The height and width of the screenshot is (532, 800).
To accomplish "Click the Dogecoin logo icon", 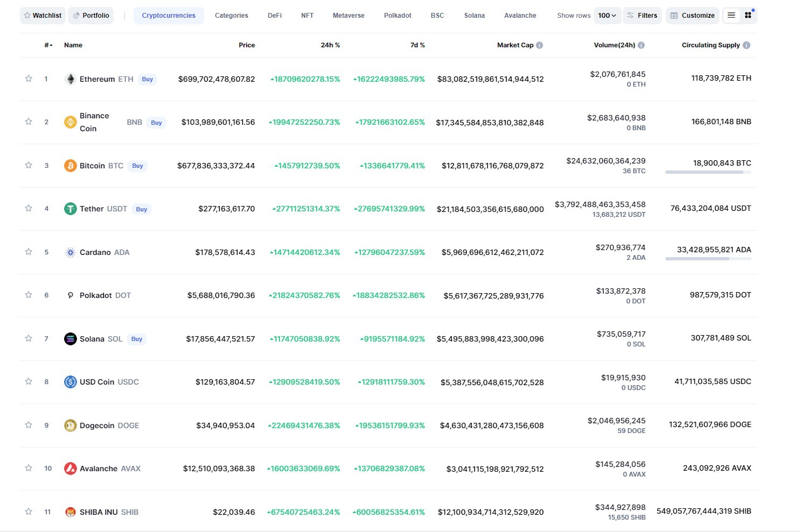I will coord(70,425).
